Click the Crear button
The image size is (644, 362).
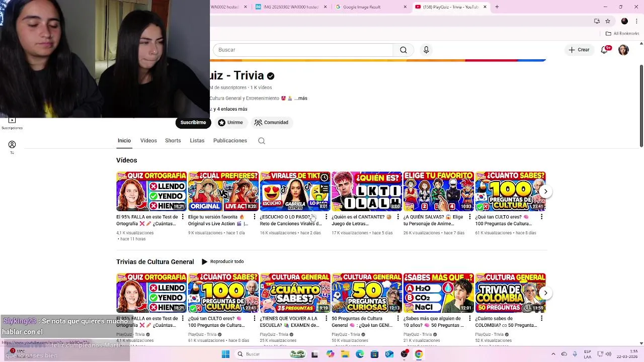579,50
